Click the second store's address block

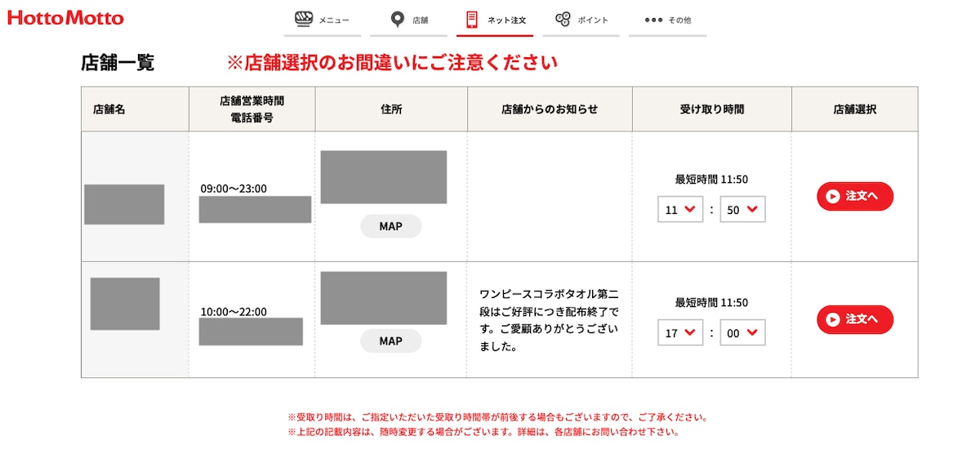coord(383,298)
